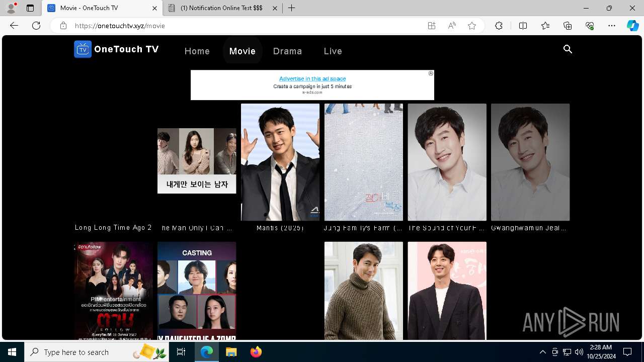Open the Favorites list icon
The width and height of the screenshot is (644, 362).
point(545,26)
